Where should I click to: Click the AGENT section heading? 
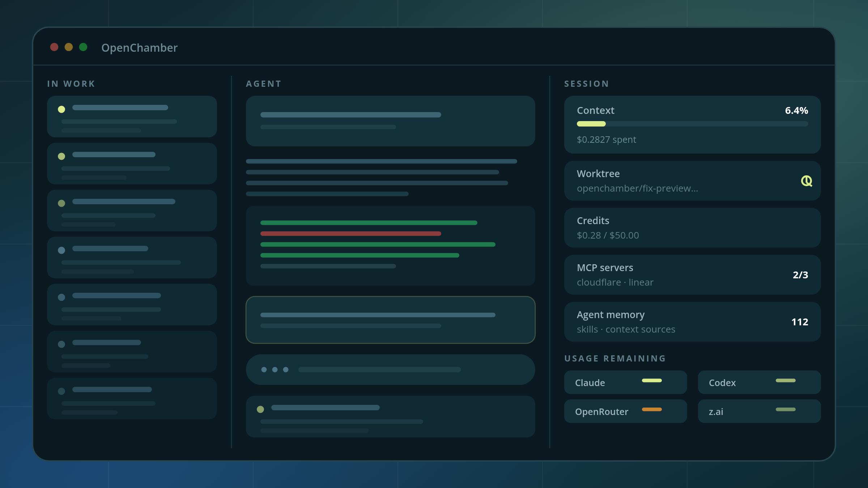(264, 84)
